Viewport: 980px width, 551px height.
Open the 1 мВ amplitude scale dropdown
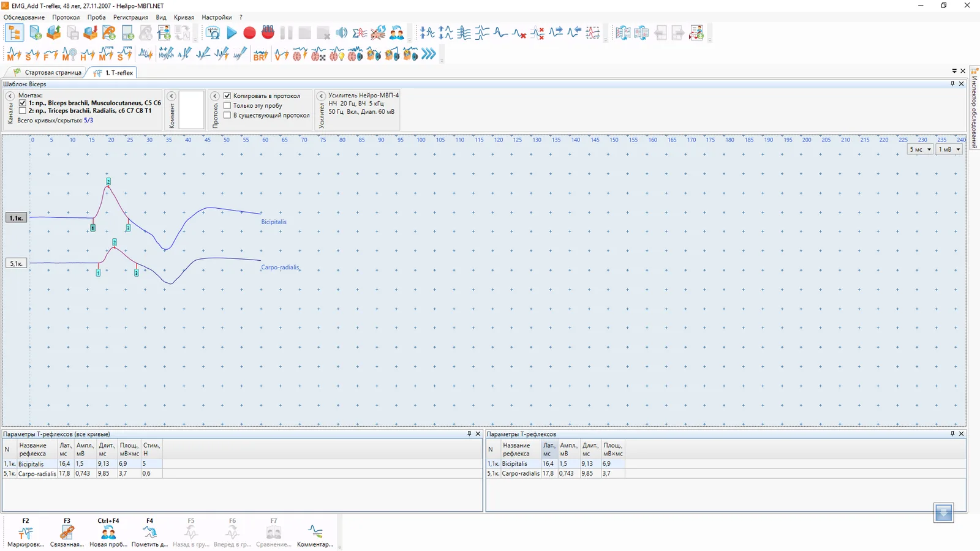[x=949, y=149]
